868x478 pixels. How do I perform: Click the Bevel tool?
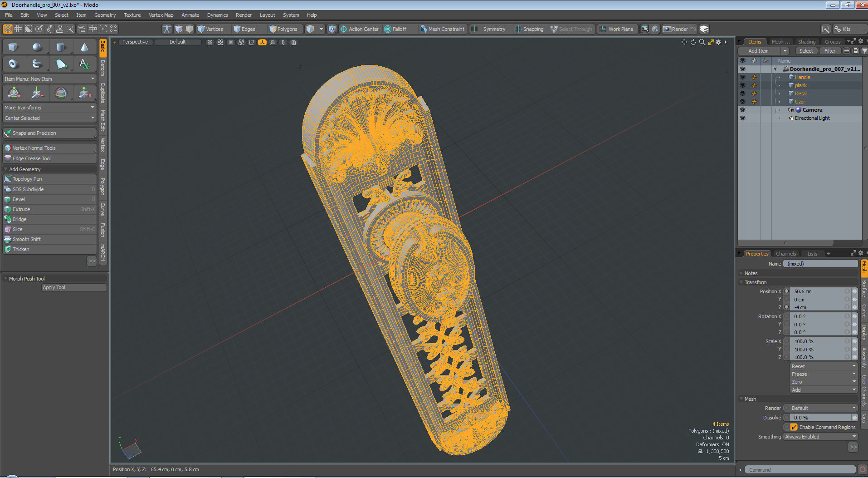point(50,199)
